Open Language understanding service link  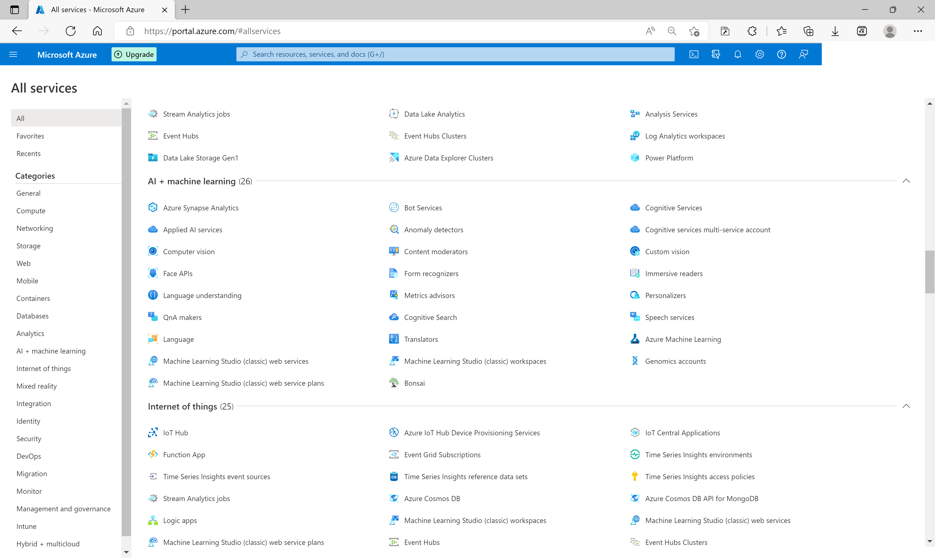pos(202,295)
